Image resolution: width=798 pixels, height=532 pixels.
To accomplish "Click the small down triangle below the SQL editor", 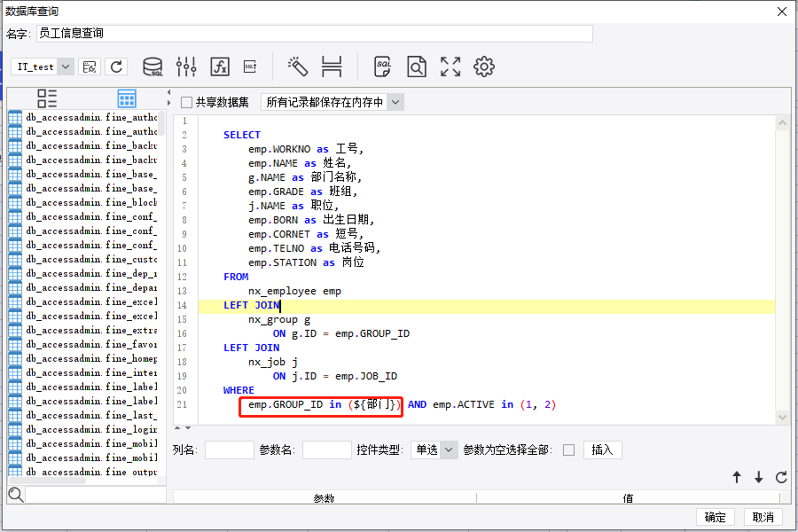I will (x=188, y=427).
